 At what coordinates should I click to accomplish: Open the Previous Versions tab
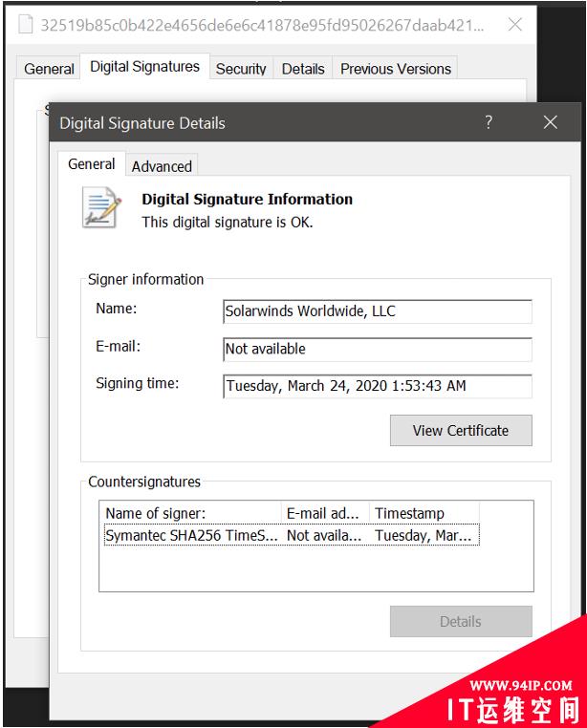[x=396, y=69]
